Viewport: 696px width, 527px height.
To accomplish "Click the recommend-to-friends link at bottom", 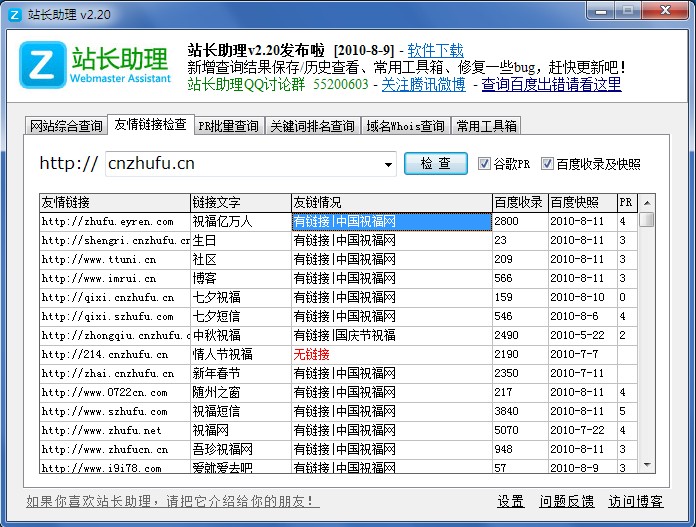I will (173, 501).
